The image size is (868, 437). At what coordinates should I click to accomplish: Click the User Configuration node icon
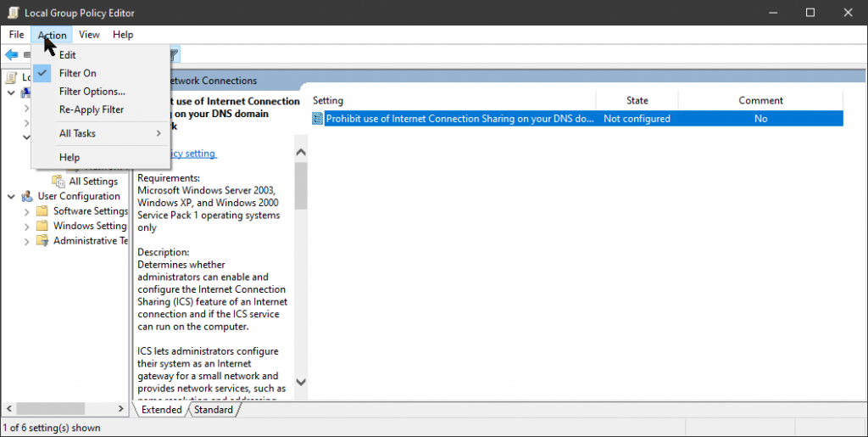(27, 196)
